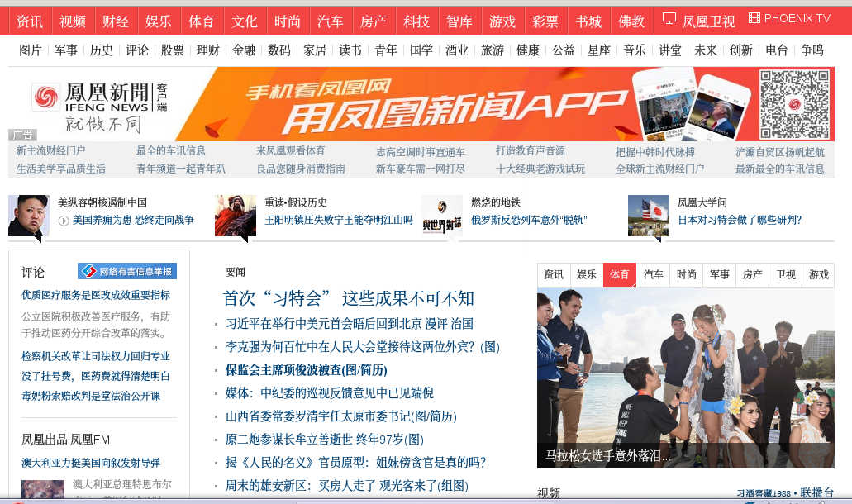Click the 网络有害信息举报 report badge
This screenshot has height=504, width=852.
(127, 271)
